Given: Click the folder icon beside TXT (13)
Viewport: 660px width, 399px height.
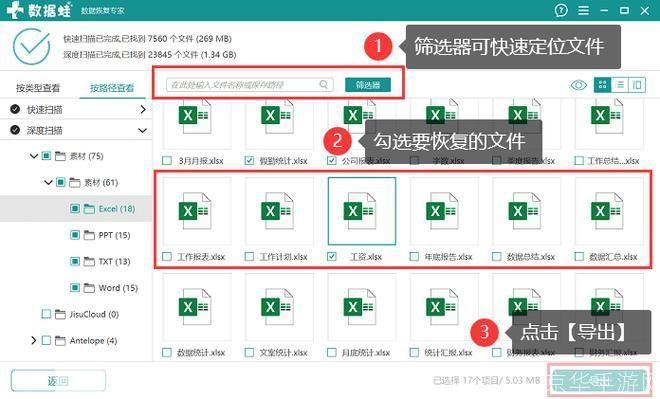Looking at the screenshot, I should (x=89, y=261).
